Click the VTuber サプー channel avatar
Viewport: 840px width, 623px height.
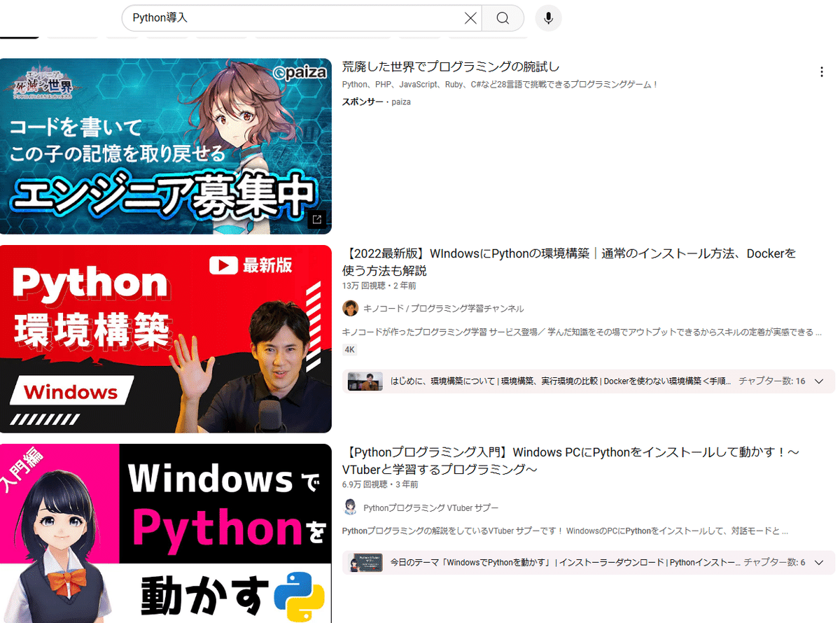click(350, 507)
